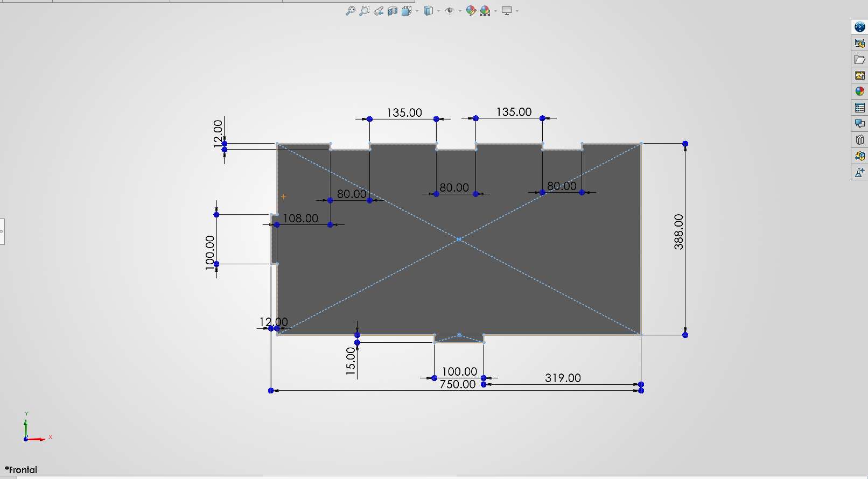Expand the Hide/Show Items dropdown arrow
The height and width of the screenshot is (479, 868).
[460, 11]
